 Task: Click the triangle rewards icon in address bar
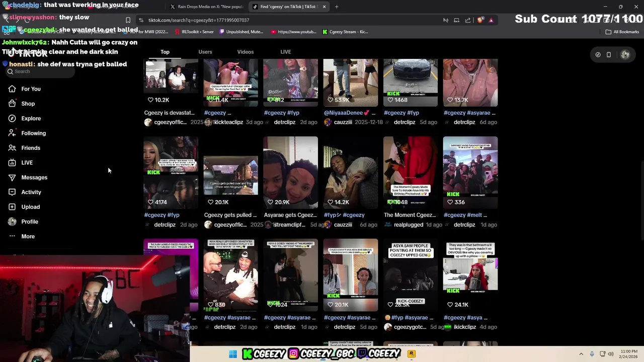[x=491, y=20]
